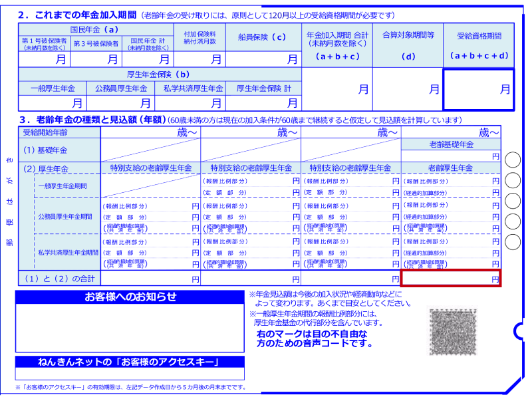Click the ねんきんネット access key header
Image resolution: width=532 pixels, height=399 pixels.
[x=130, y=362]
